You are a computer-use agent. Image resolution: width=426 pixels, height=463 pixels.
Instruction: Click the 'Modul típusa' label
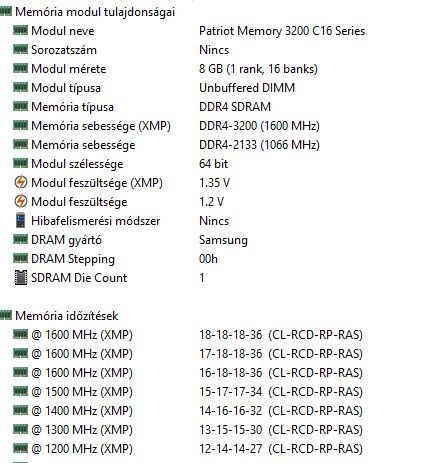click(66, 88)
